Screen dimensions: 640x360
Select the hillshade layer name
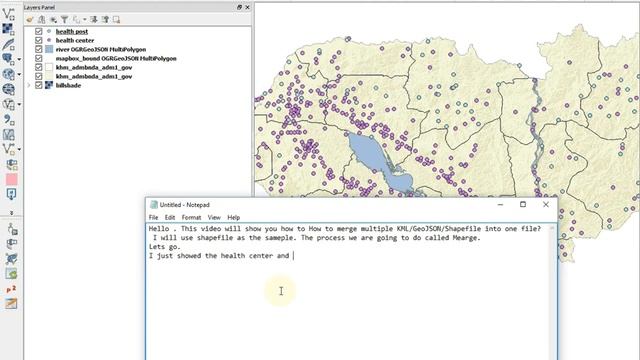click(x=68, y=85)
